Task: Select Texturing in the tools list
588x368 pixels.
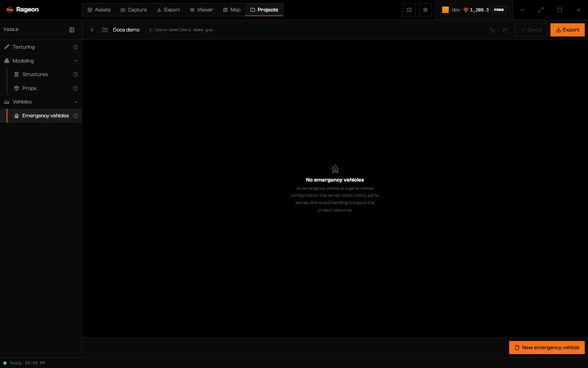Action: click(x=41, y=47)
